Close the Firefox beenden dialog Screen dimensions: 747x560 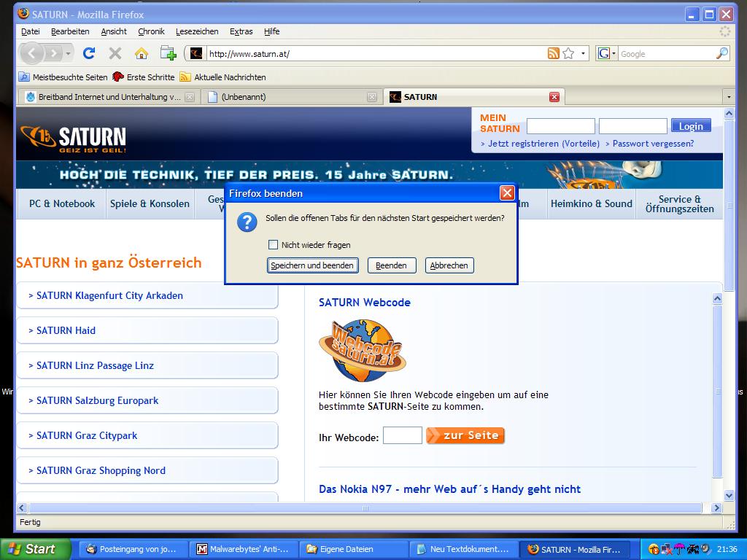pos(507,192)
